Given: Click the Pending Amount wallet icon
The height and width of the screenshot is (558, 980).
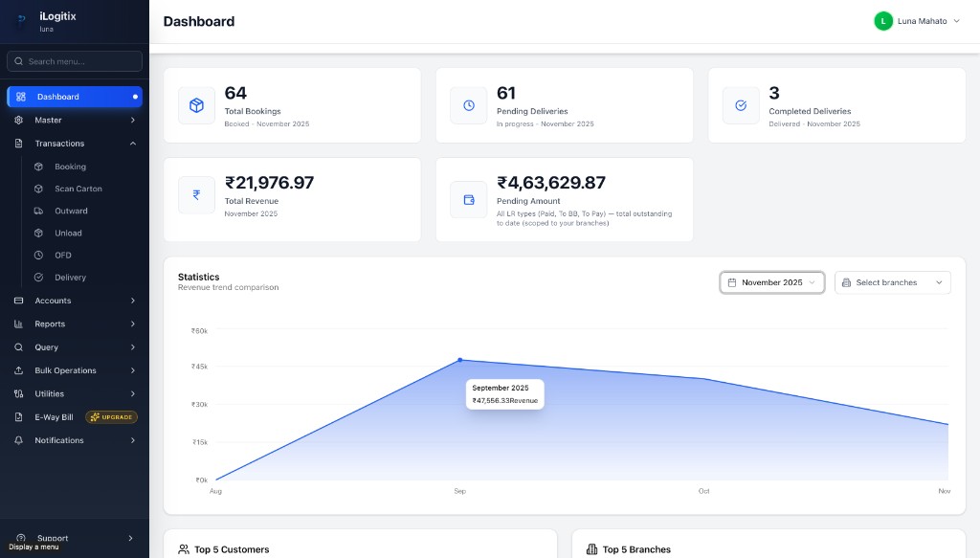Looking at the screenshot, I should pos(469,200).
